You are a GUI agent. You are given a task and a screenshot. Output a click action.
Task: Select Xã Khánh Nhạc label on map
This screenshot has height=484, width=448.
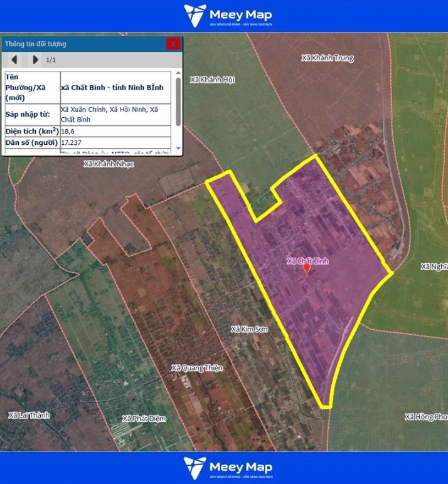coord(109,164)
